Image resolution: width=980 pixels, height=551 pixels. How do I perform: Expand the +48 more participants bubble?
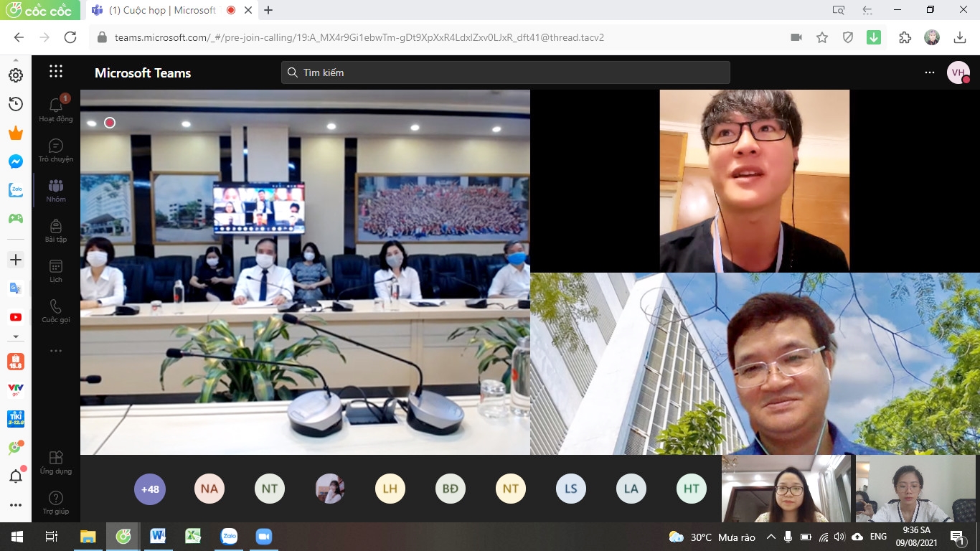(149, 489)
